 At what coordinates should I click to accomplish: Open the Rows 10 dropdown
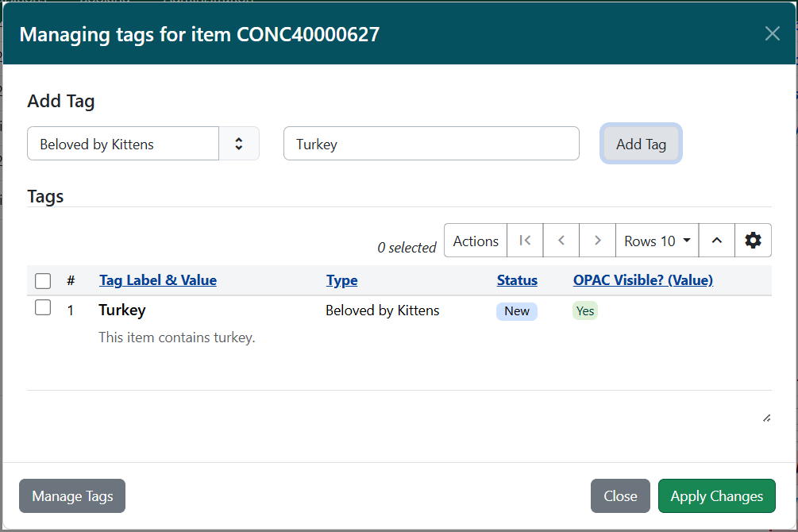656,240
